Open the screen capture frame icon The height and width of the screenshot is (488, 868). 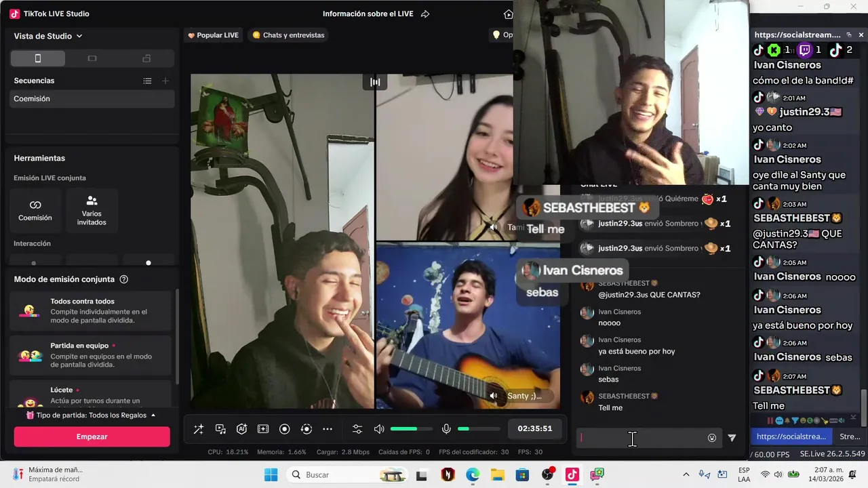click(x=263, y=429)
